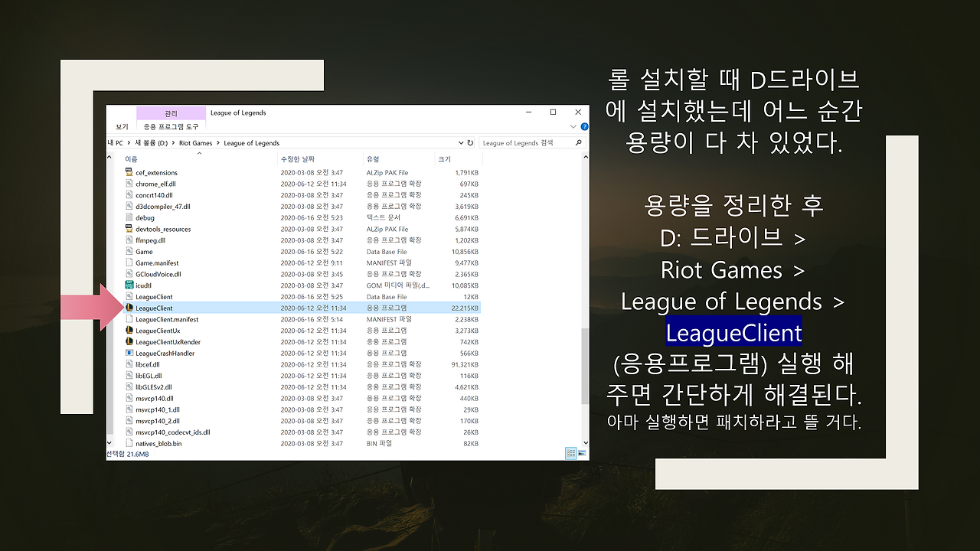Select the LeagueClientUxRender application icon

coord(129,342)
